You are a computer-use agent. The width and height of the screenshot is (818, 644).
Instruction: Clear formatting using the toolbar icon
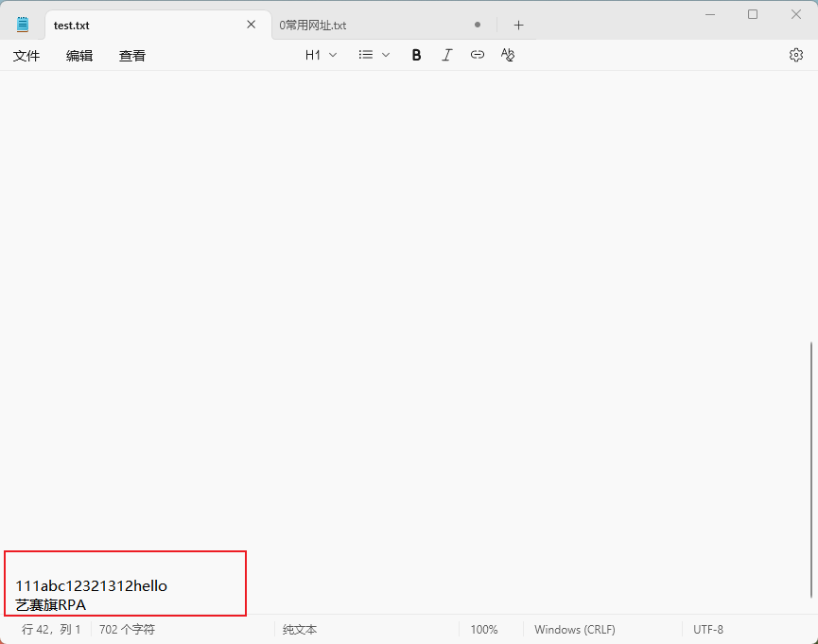[508, 55]
